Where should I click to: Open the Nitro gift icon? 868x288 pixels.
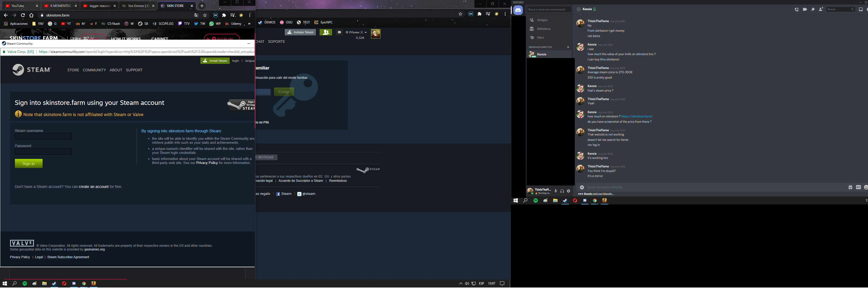(x=850, y=187)
